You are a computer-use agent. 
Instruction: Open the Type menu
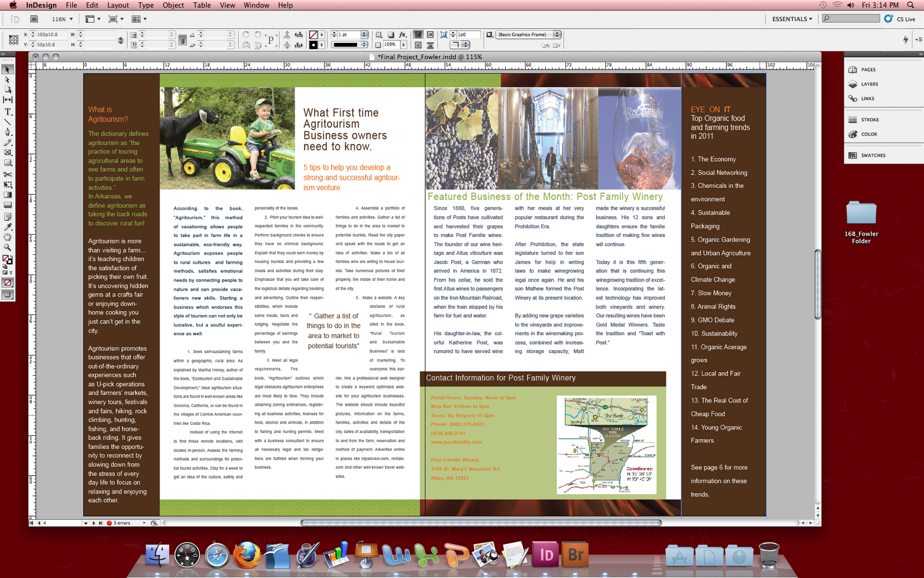(x=146, y=5)
